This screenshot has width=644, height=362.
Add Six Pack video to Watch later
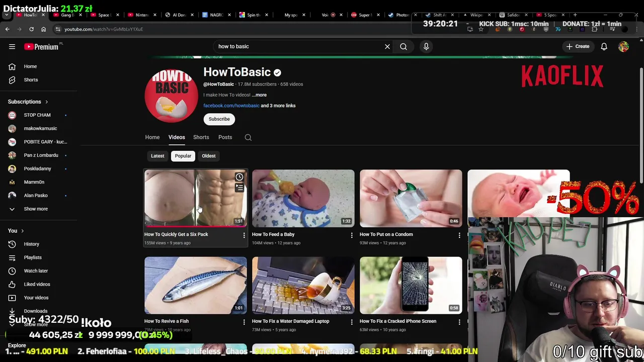(x=239, y=177)
